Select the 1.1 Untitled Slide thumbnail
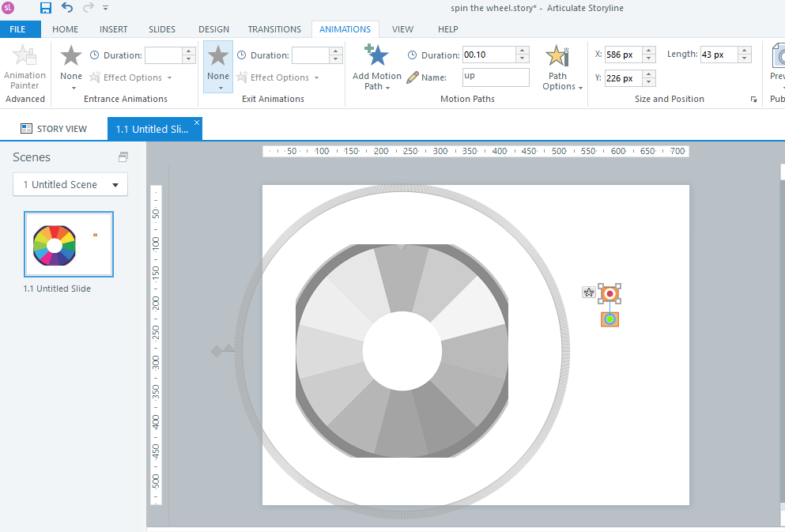The height and width of the screenshot is (532, 785). pyautogui.click(x=69, y=244)
